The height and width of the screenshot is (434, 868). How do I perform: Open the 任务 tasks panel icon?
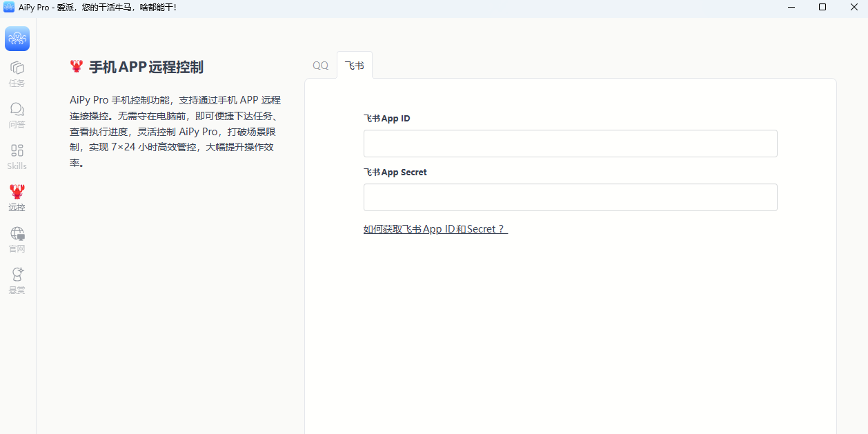[17, 74]
